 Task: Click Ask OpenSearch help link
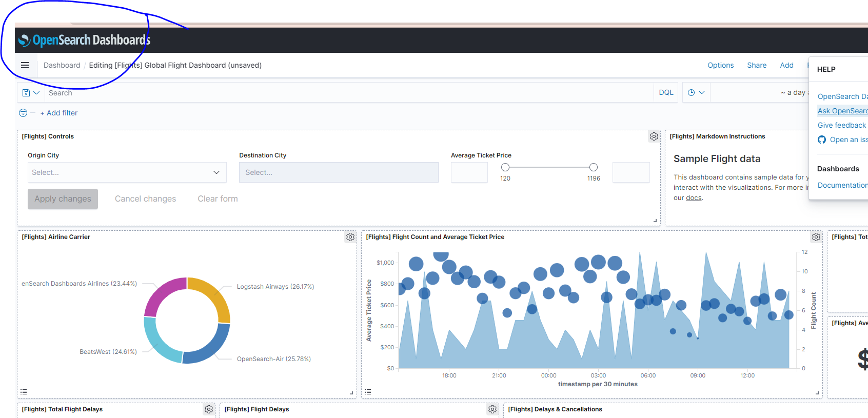click(x=842, y=111)
